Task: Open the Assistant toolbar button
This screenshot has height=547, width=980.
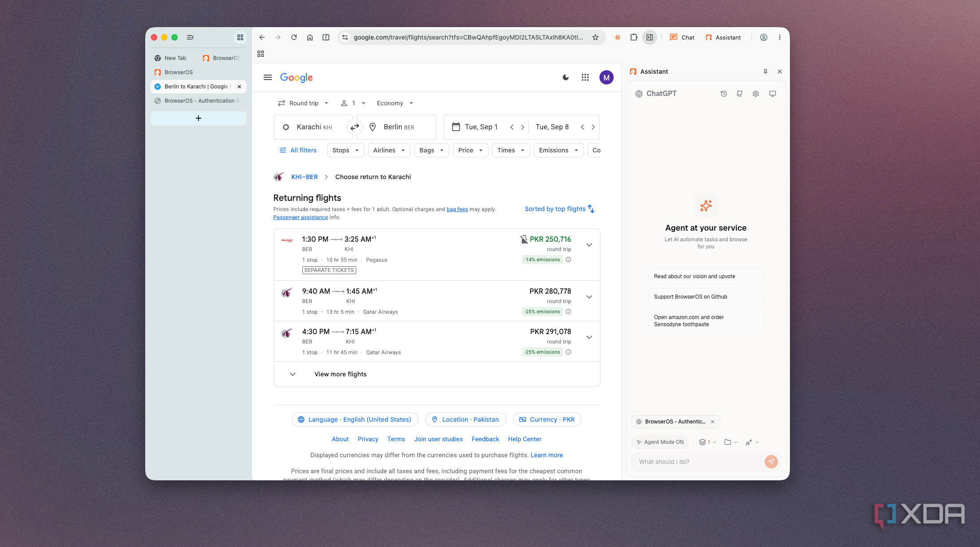Action: point(723,37)
